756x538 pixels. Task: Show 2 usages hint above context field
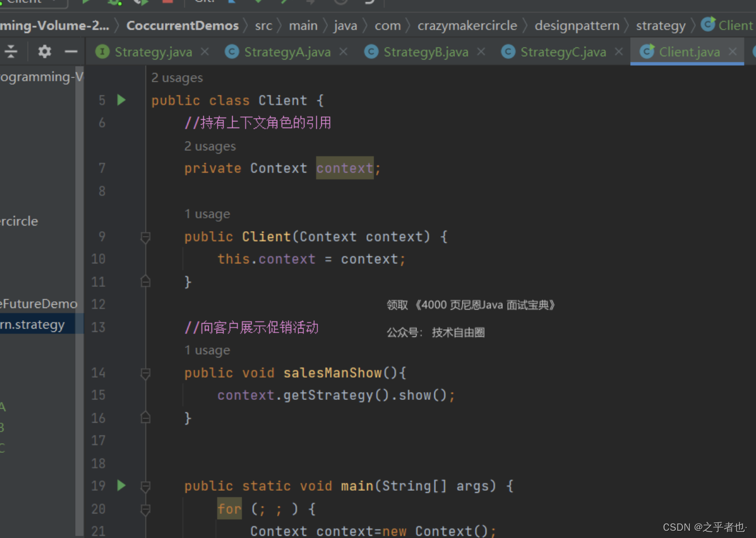click(x=210, y=146)
